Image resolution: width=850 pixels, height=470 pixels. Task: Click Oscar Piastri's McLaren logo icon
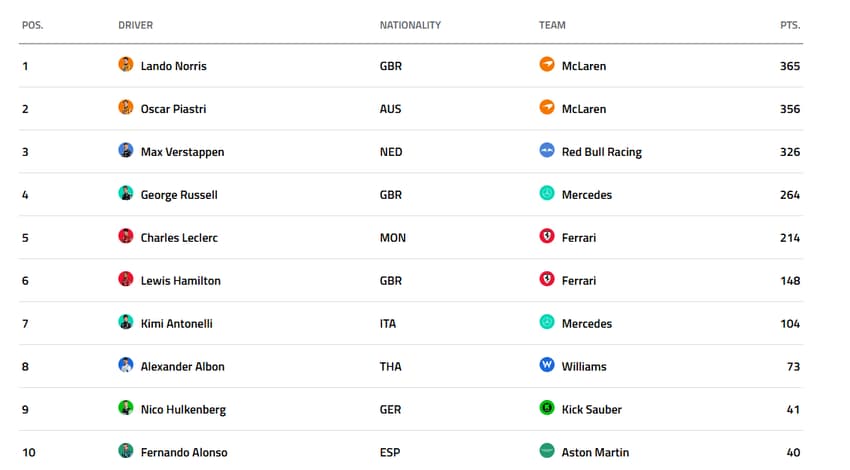(547, 108)
